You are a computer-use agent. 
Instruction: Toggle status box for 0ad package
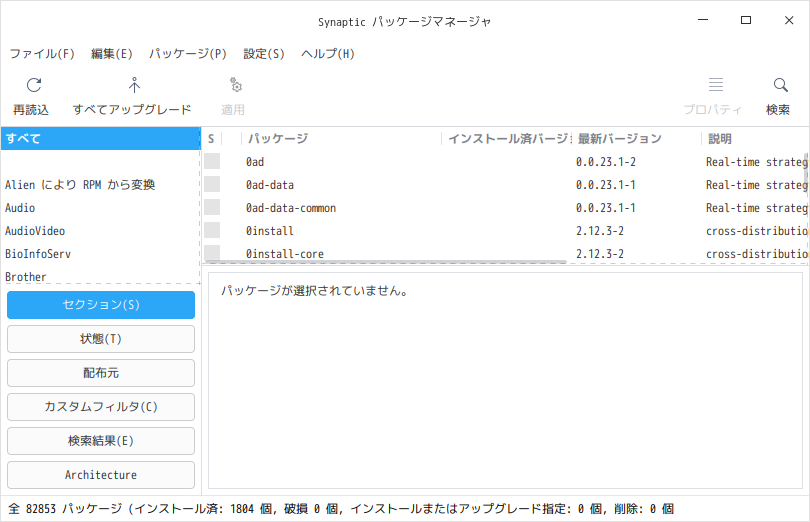pos(212,161)
